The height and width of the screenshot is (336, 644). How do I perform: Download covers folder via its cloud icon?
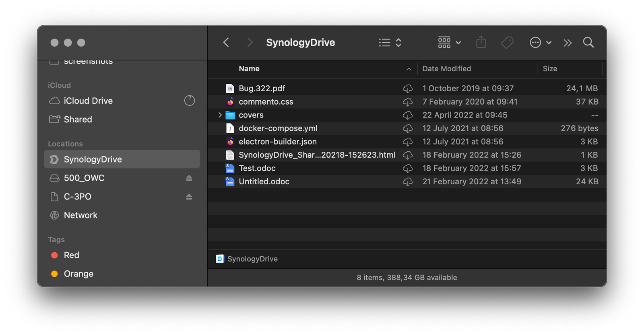pyautogui.click(x=408, y=115)
